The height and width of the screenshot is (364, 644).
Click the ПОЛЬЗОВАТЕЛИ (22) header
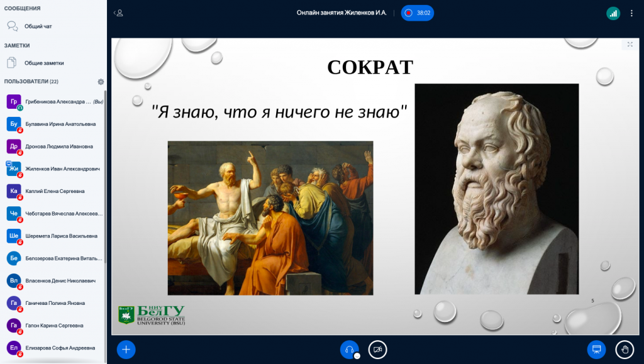point(31,81)
